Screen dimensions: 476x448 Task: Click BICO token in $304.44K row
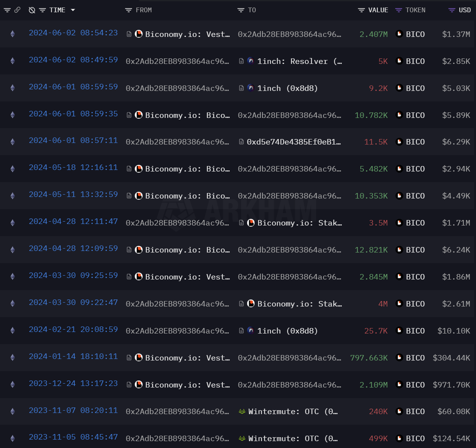pyautogui.click(x=415, y=358)
